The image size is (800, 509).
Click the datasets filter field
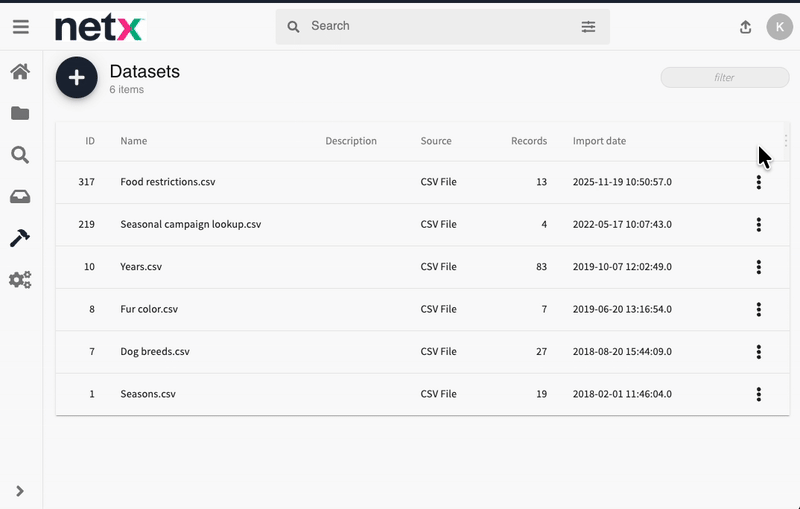tap(724, 78)
